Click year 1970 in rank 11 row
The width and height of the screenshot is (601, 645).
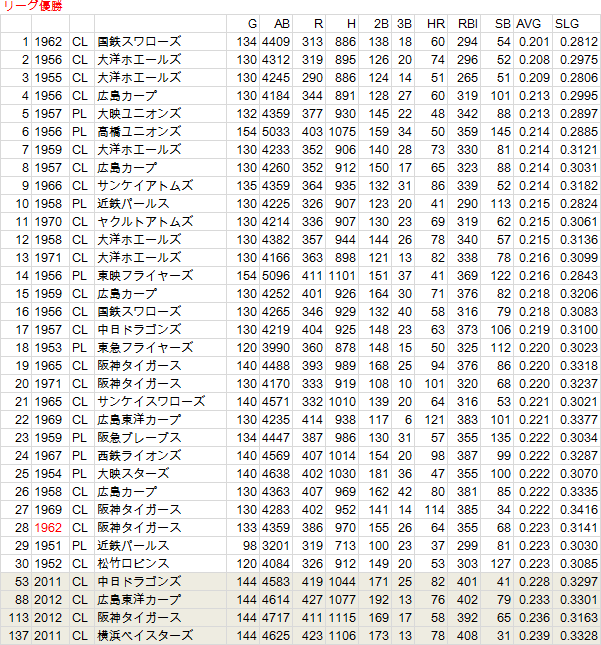pyautogui.click(x=48, y=222)
